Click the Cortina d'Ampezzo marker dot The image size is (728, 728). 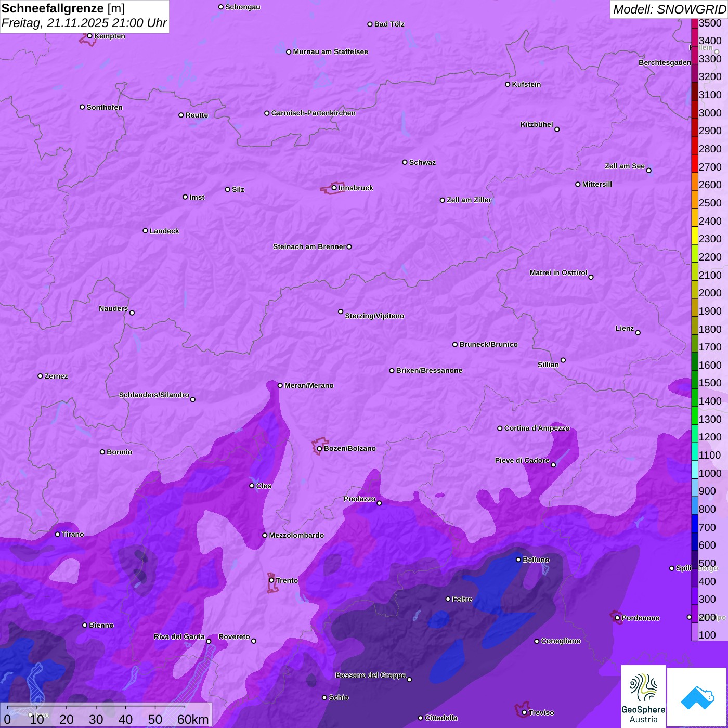tap(500, 428)
